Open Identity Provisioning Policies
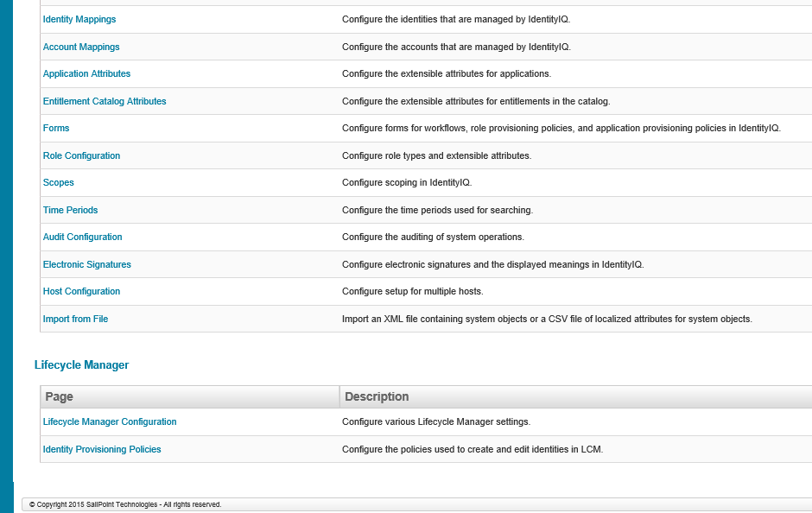 [x=102, y=449]
